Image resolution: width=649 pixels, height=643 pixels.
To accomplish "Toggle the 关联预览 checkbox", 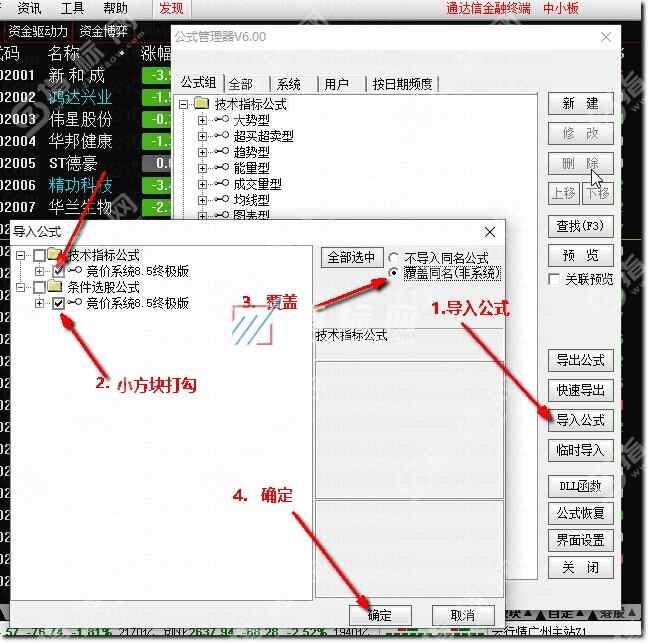I will click(554, 279).
